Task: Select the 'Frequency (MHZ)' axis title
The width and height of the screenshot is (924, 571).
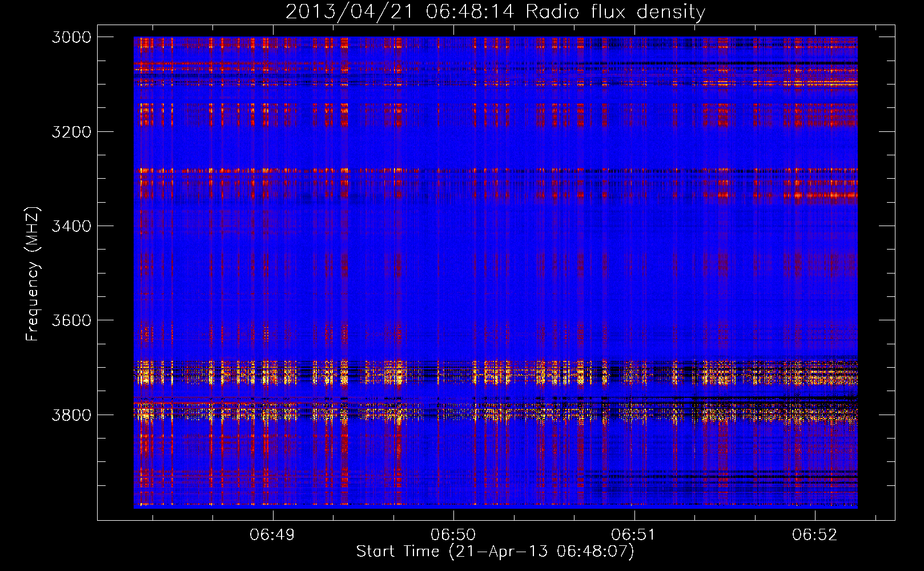Action: pyautogui.click(x=33, y=274)
